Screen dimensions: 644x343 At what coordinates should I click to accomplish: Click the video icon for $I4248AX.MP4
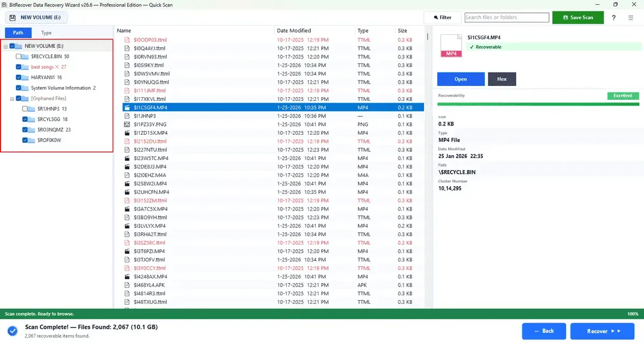pyautogui.click(x=127, y=276)
